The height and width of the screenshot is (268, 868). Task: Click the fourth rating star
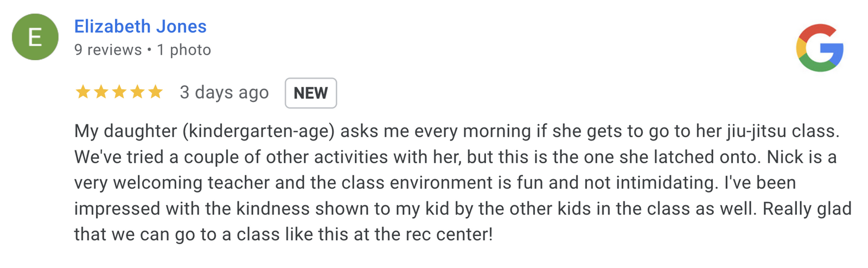pos(137,92)
